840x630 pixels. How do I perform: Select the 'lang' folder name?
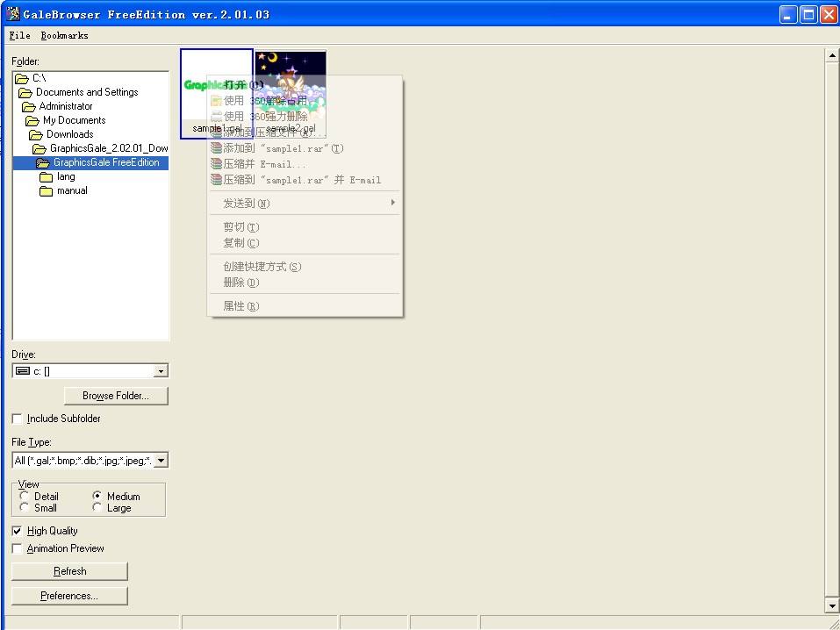click(66, 176)
